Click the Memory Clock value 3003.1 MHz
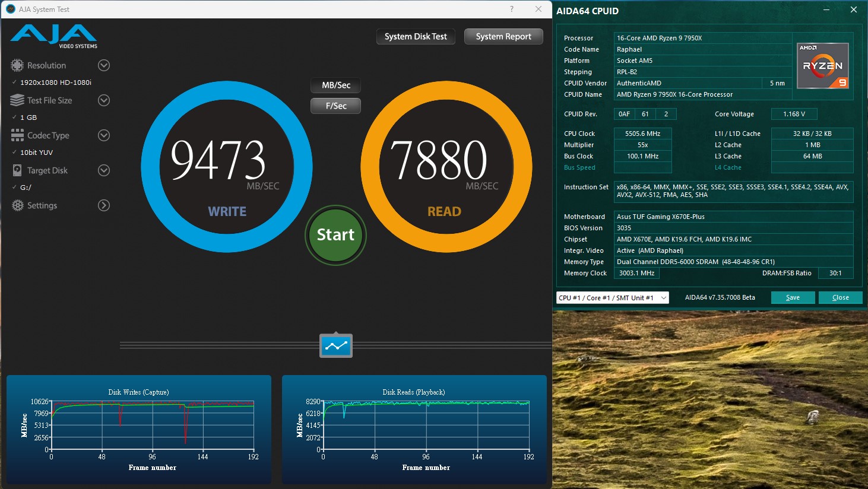 pos(636,273)
